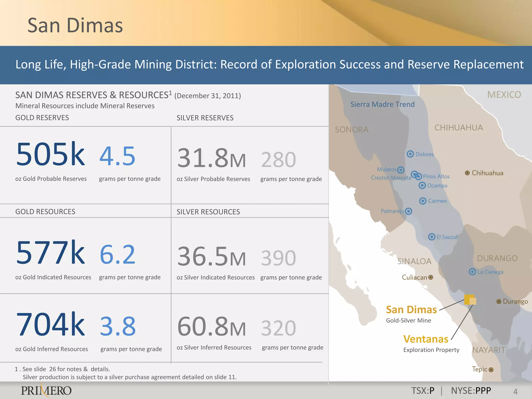This screenshot has width=532, height=399.
Task: Click the 'Gold-Silver Mine' caption
Action: 408,321
